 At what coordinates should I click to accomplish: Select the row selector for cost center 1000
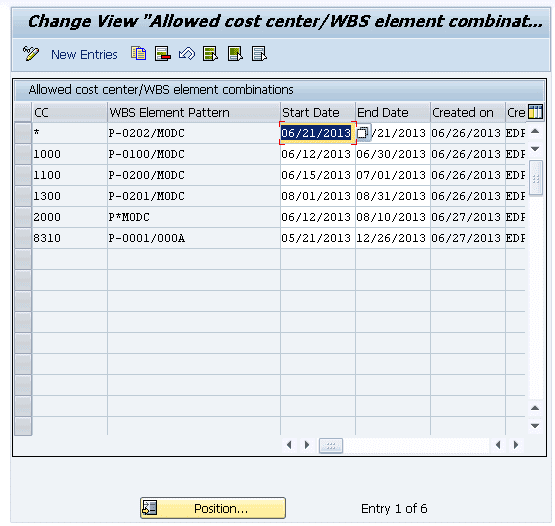(x=23, y=154)
